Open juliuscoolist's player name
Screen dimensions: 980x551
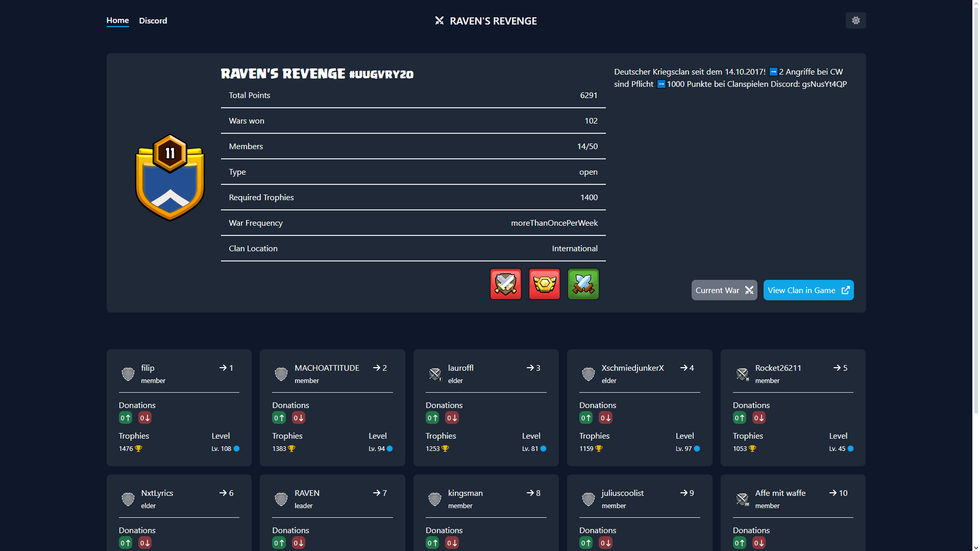point(622,493)
